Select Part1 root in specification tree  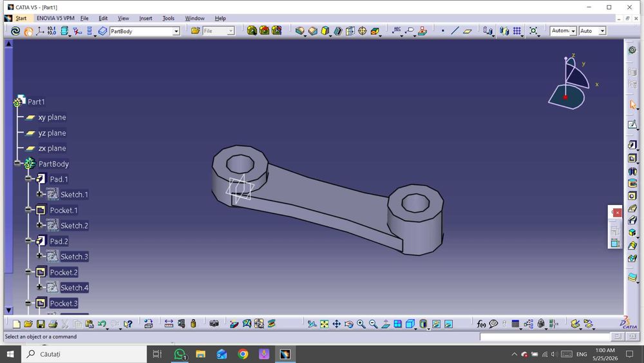(36, 101)
